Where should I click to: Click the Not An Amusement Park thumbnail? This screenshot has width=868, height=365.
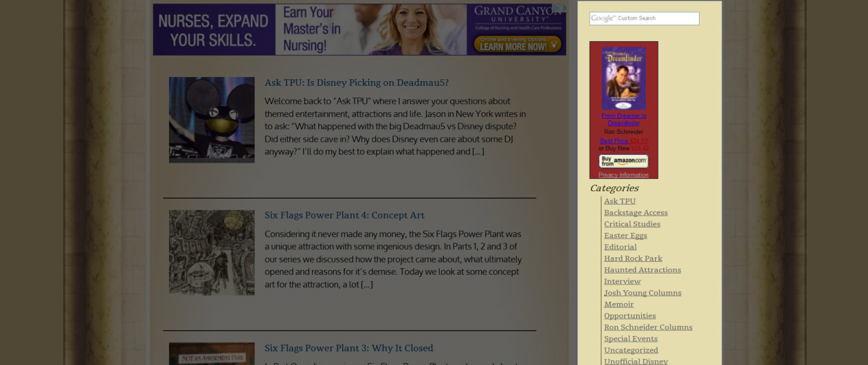tap(212, 354)
